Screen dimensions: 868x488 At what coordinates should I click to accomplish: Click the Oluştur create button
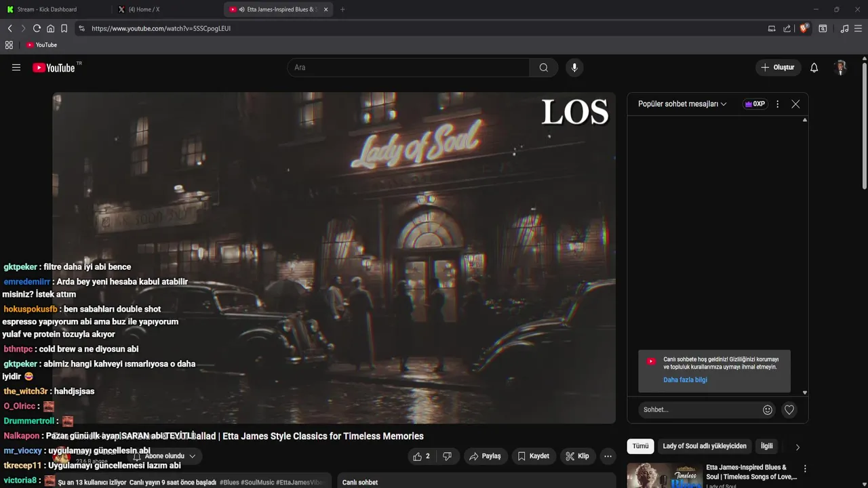pos(778,68)
